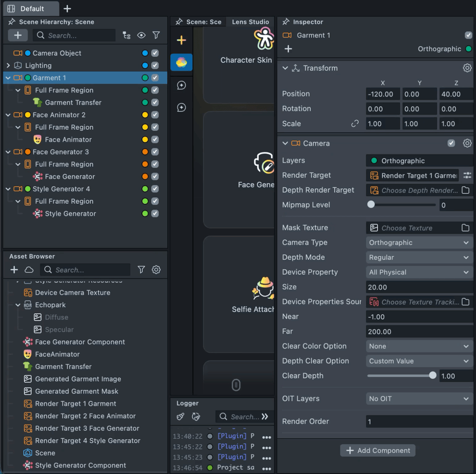Switch to the Lens Studio tab
The width and height of the screenshot is (476, 474).
(x=250, y=22)
